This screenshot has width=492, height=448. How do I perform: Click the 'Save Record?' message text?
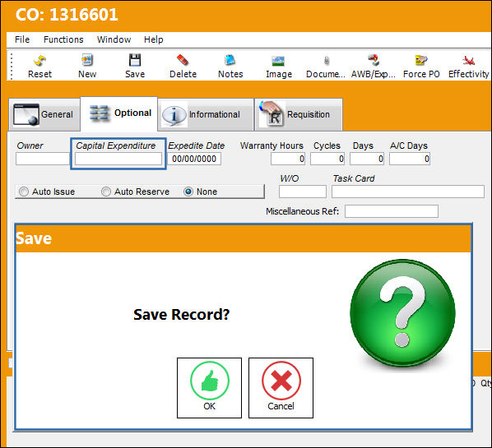coord(181,315)
